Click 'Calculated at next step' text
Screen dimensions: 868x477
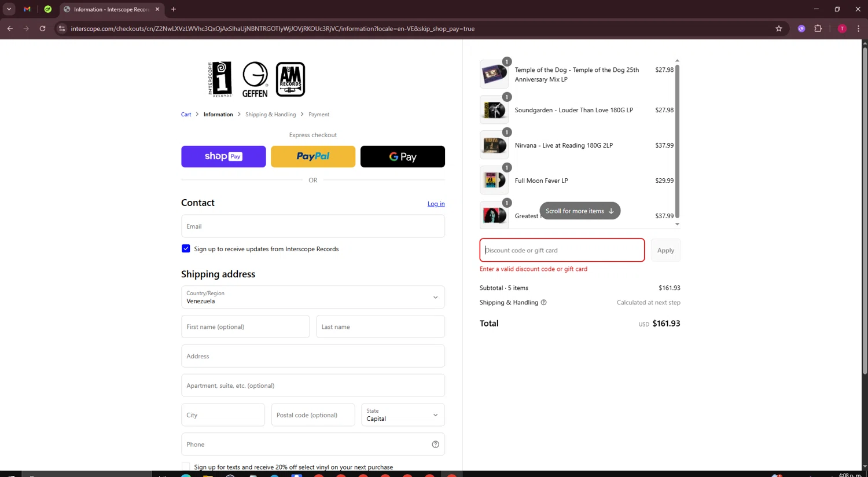tap(648, 302)
